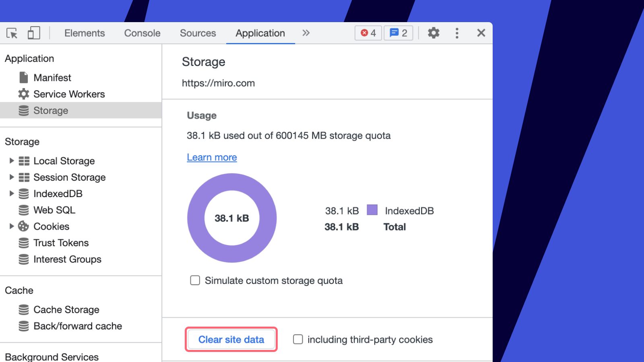Toggle the device toolbar icon

point(34,33)
